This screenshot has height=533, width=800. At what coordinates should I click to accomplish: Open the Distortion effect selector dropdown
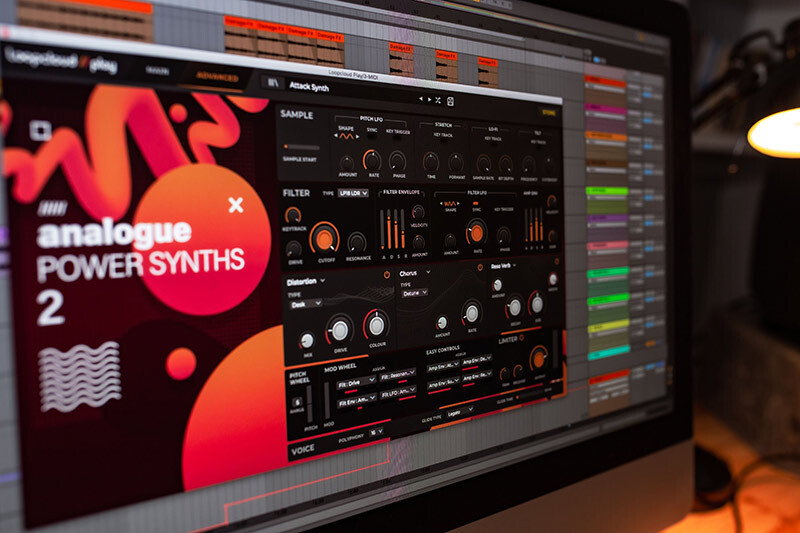pos(305,282)
